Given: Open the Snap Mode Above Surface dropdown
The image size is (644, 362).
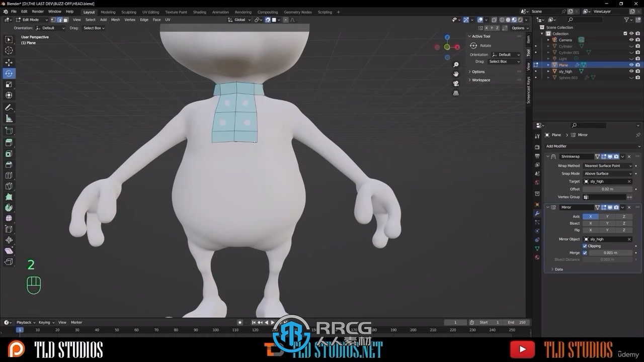Looking at the screenshot, I should click(608, 173).
